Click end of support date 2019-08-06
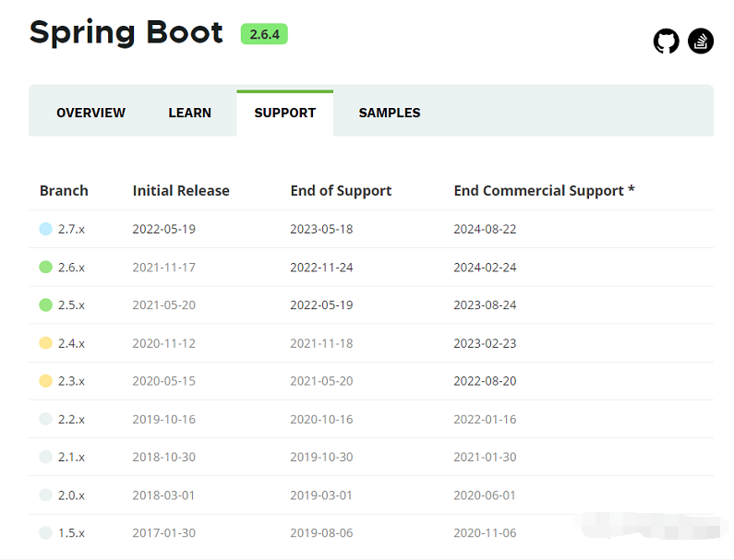This screenshot has width=734, height=560. (321, 533)
